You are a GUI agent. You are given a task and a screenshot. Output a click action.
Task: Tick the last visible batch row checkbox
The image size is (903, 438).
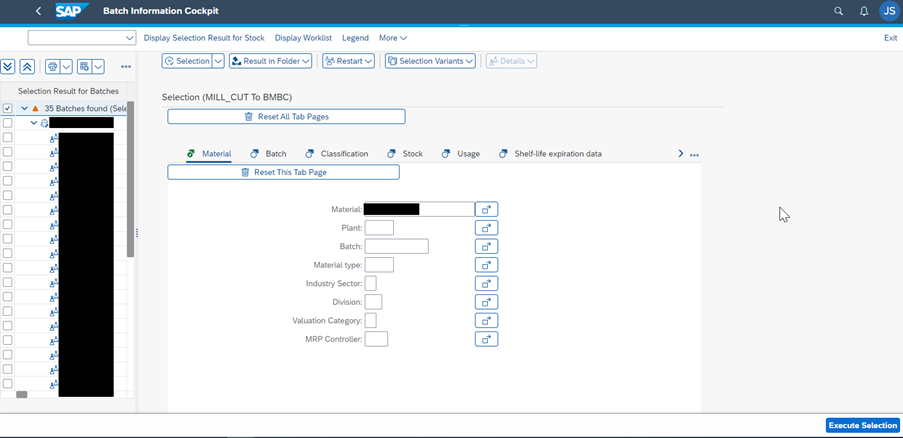(8, 384)
